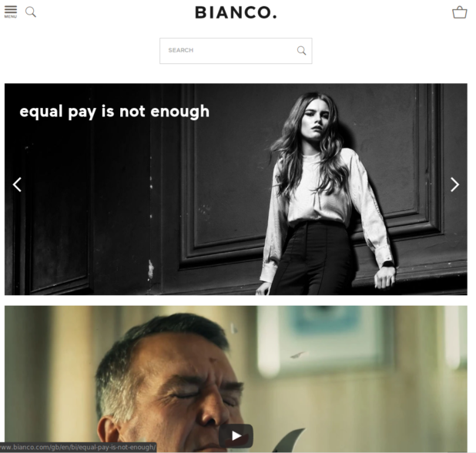Select the video preview of the grimacing man
Image resolution: width=476 pixels, height=453 pixels.
pos(236,379)
